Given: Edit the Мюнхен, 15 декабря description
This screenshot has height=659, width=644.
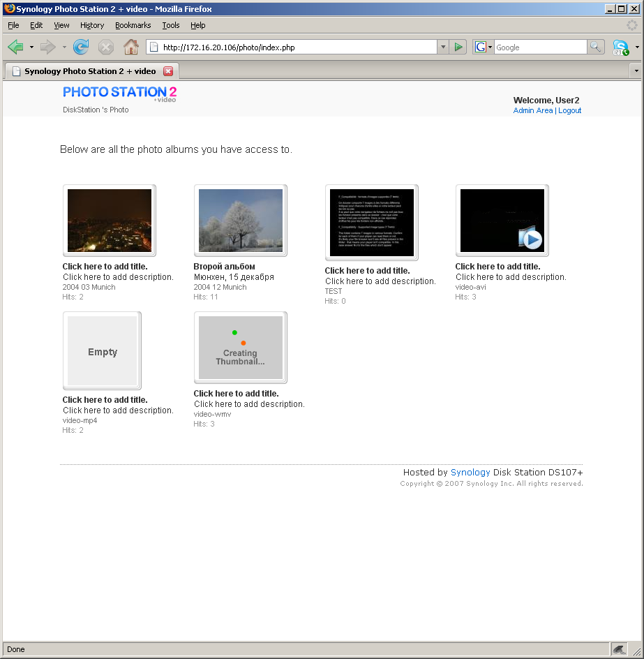Looking at the screenshot, I should coord(234,277).
